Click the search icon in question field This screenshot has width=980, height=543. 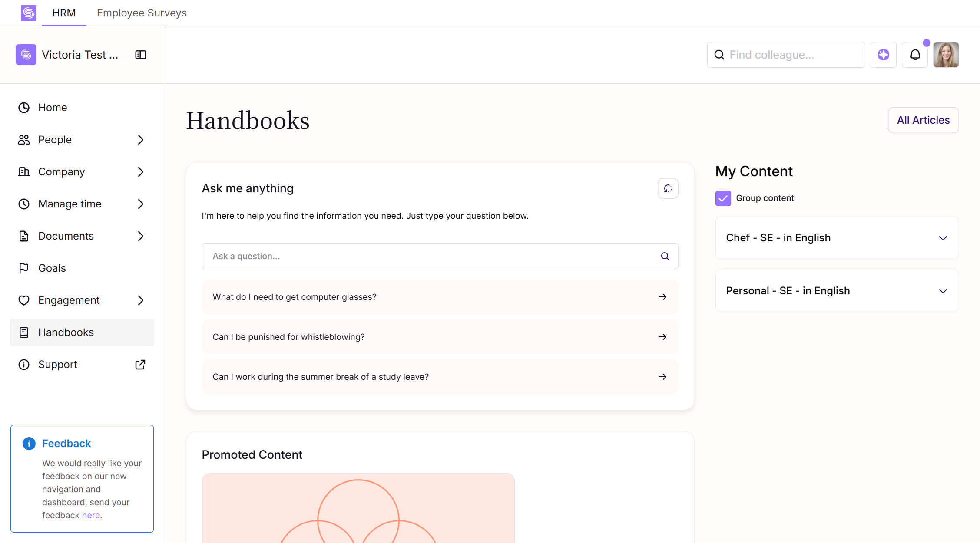coord(665,256)
